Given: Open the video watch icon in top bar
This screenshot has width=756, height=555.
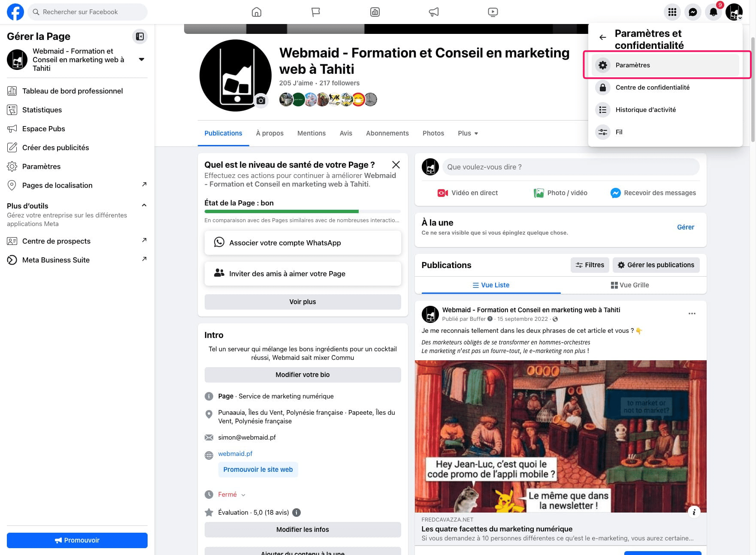Looking at the screenshot, I should 493,12.
